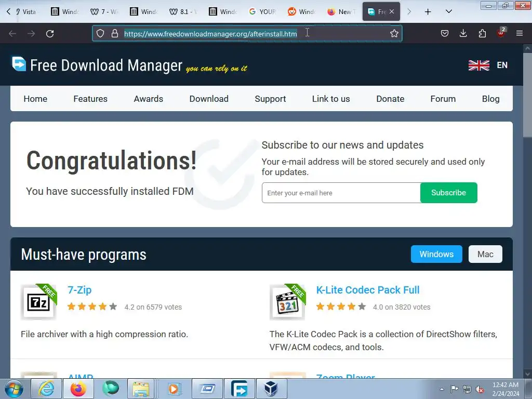The height and width of the screenshot is (399, 532).
Task: Open the Firefox downloads panel
Action: point(463,33)
